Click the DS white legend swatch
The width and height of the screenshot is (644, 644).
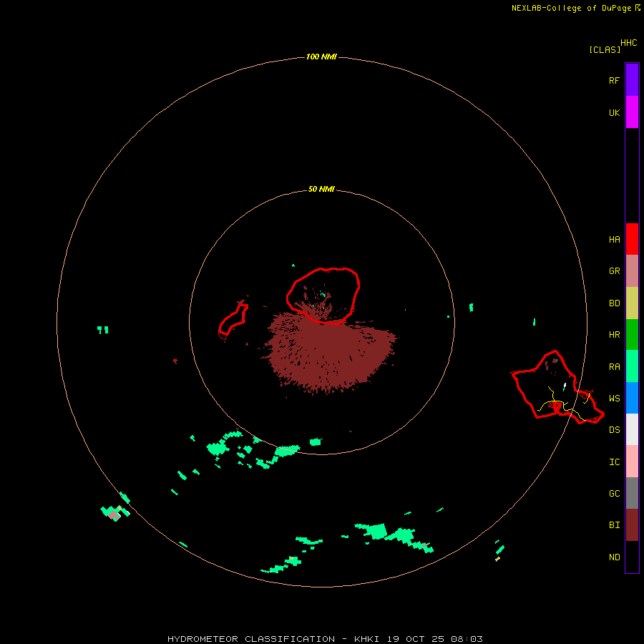click(632, 429)
